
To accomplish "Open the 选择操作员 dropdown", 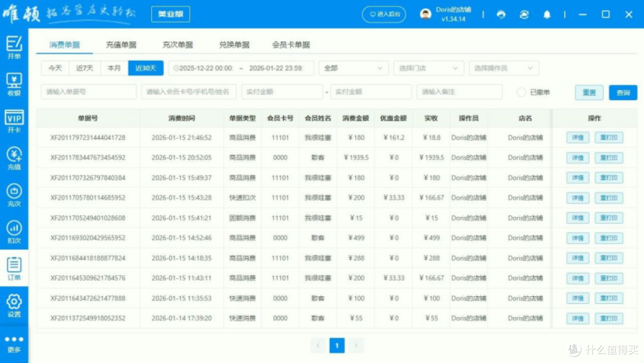I will pos(503,68).
